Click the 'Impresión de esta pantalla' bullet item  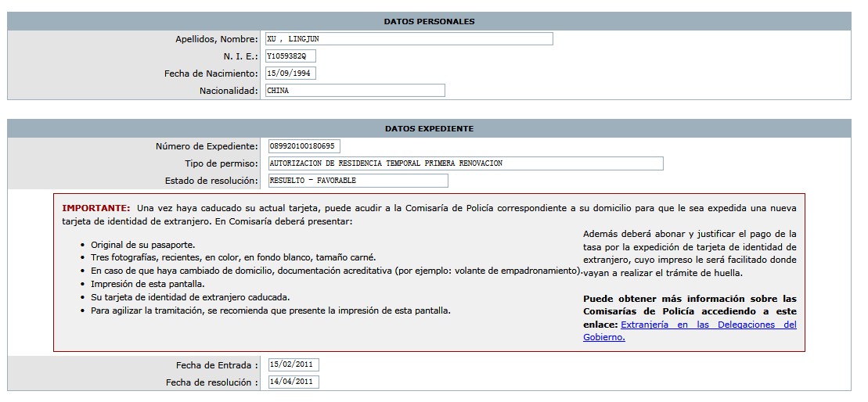147,284
